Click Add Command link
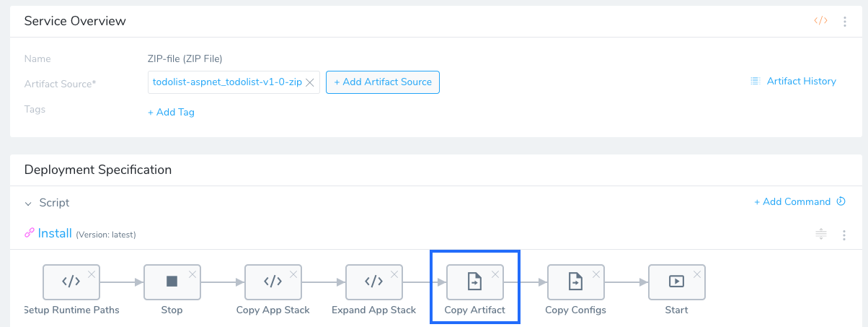Screen dimensions: 868x327 pyautogui.click(x=792, y=201)
